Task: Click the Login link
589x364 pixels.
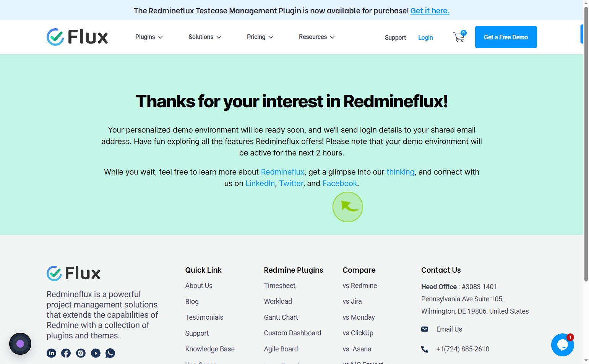Action: point(425,37)
